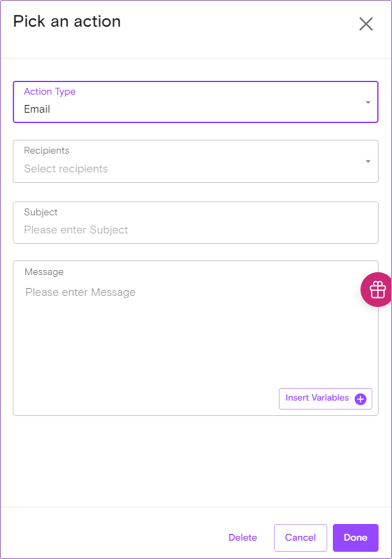Click into the Subject input field
Image resolution: width=392 pixels, height=559 pixels.
[195, 229]
